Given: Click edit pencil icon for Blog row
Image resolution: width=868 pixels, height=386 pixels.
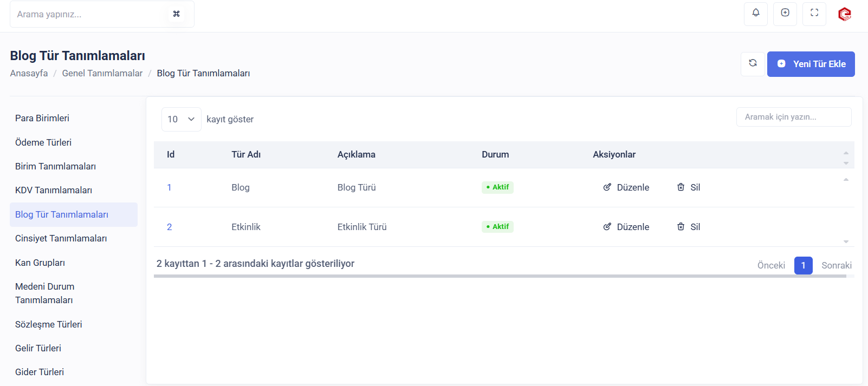Looking at the screenshot, I should pyautogui.click(x=607, y=187).
